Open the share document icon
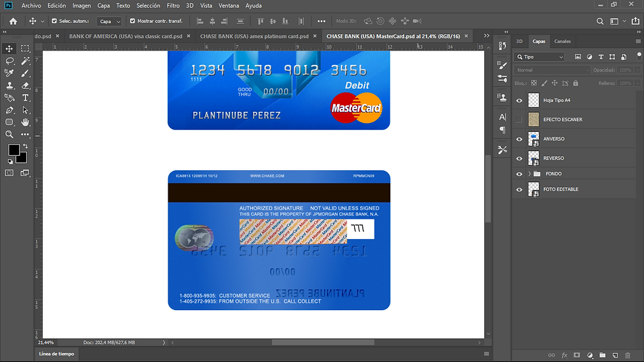This screenshot has width=644, height=362. click(635, 21)
